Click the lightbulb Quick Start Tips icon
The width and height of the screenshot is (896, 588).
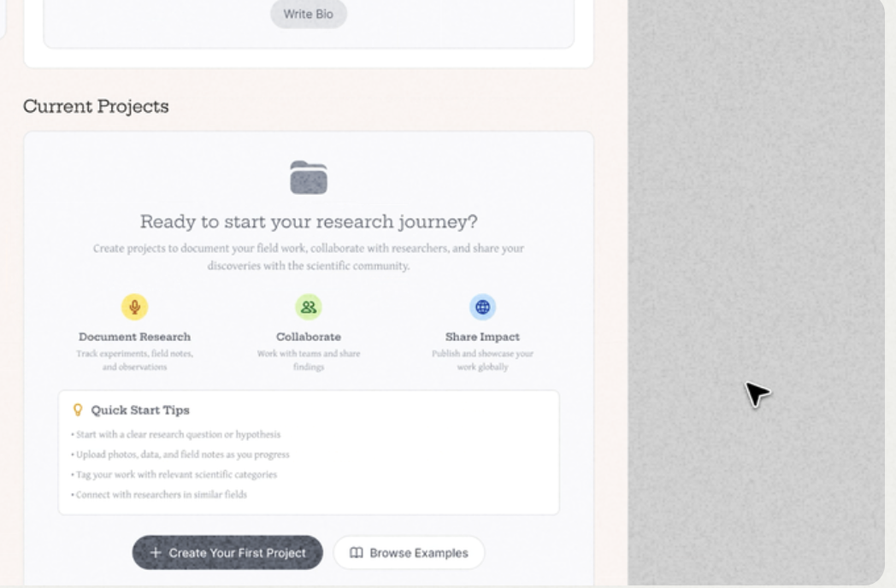pos(79,410)
